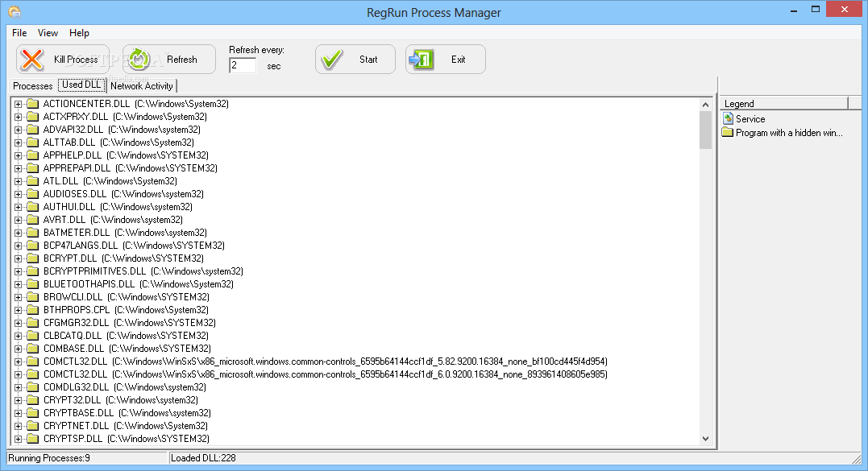Open the File menu
The image size is (868, 471).
tap(19, 33)
